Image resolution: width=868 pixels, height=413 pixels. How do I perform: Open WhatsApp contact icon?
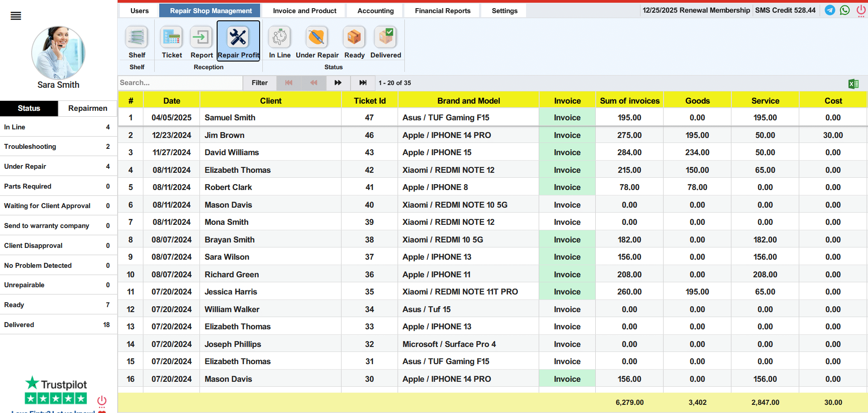(844, 10)
